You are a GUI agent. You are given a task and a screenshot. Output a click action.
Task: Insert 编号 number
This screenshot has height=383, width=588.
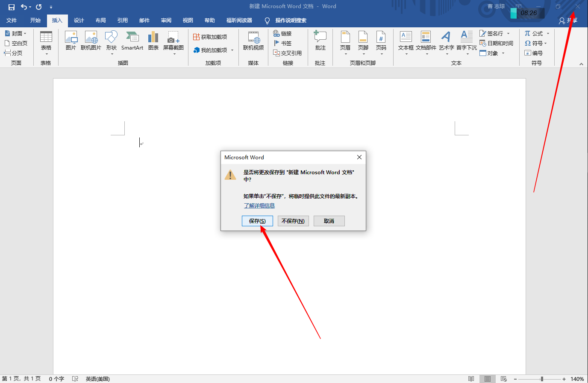click(534, 53)
